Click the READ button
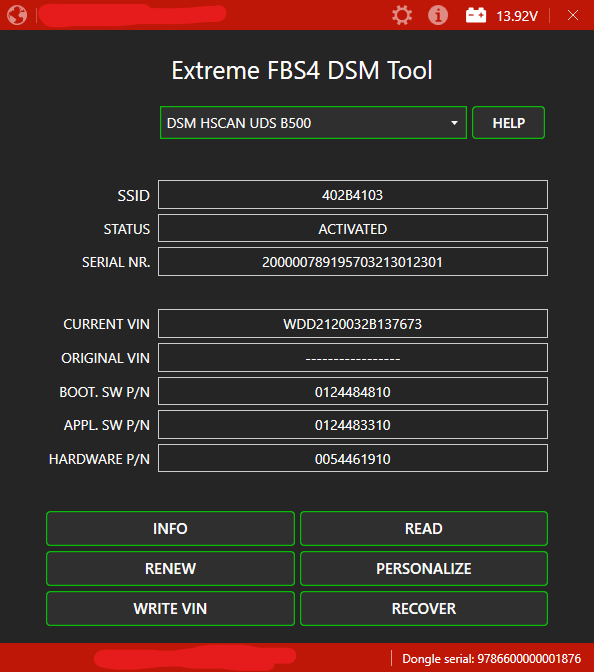This screenshot has width=594, height=672. [x=424, y=528]
